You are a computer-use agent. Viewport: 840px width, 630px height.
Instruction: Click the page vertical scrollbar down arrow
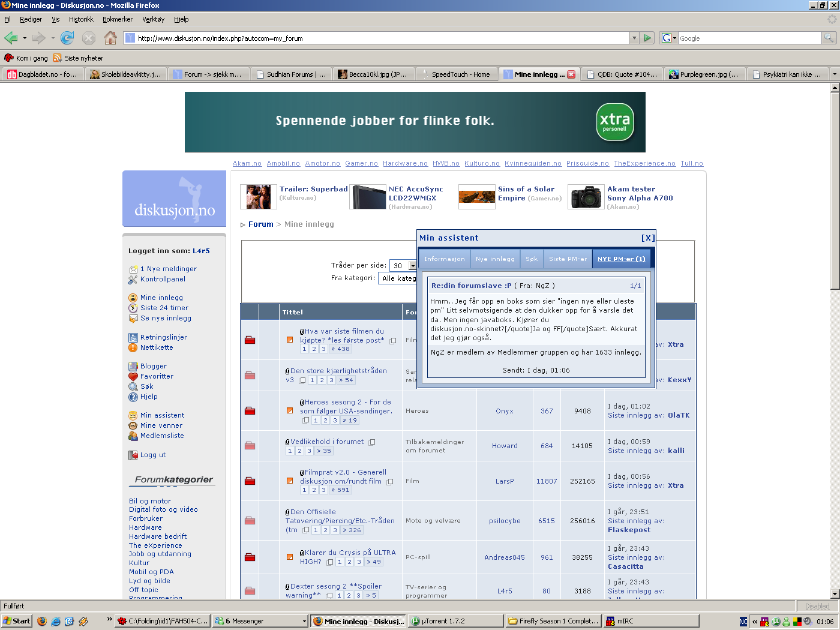tap(835, 594)
